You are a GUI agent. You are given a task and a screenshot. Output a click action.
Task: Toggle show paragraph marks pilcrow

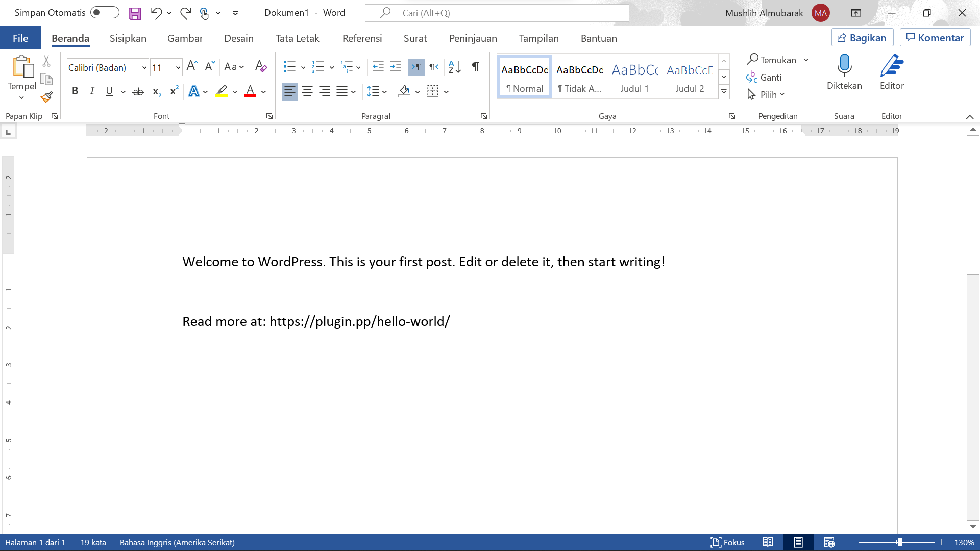click(476, 67)
